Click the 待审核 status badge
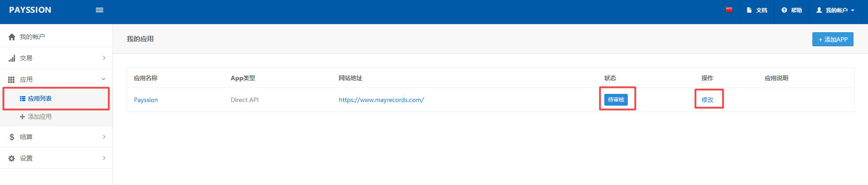Image resolution: width=868 pixels, height=185 pixels. [616, 100]
